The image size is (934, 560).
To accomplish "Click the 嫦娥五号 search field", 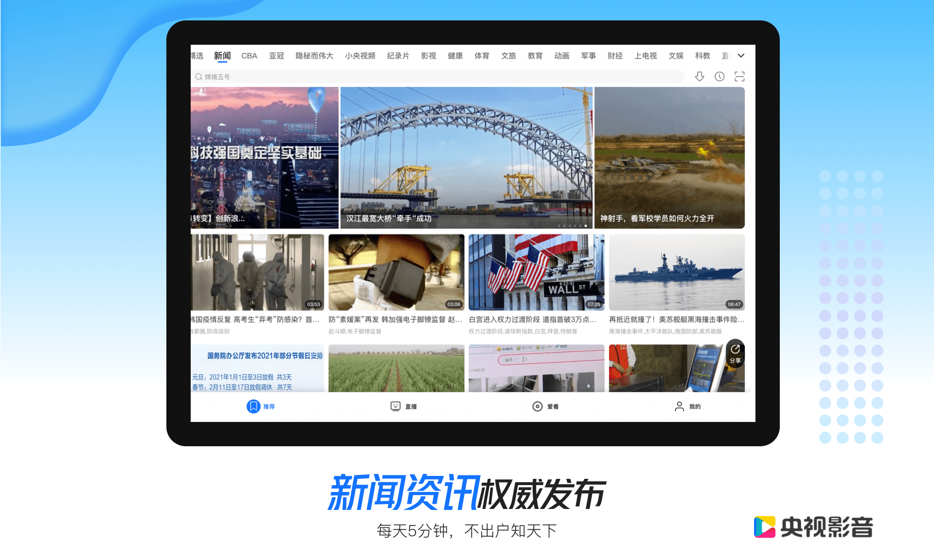I will click(x=438, y=76).
